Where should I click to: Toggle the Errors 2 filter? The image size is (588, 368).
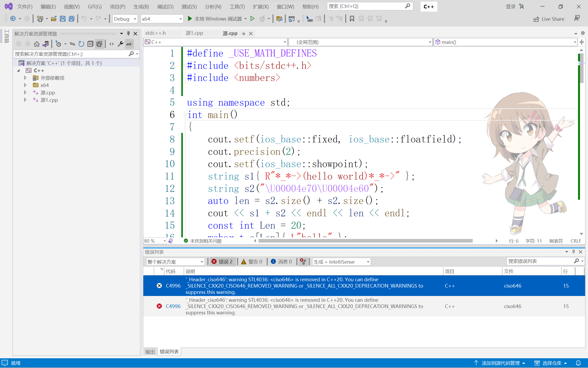click(x=222, y=262)
